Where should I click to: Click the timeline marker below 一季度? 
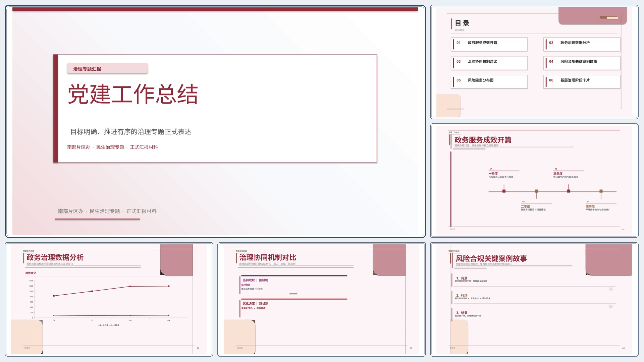click(x=504, y=191)
